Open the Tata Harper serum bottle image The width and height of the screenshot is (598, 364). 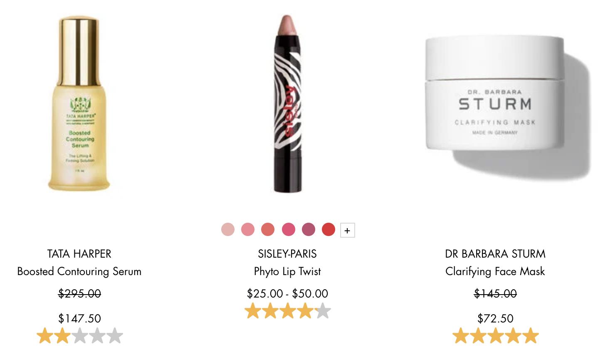79,104
